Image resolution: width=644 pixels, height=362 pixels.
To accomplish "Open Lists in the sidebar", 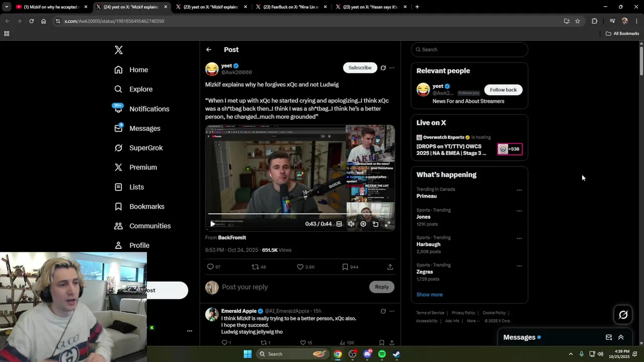I will click(129, 187).
